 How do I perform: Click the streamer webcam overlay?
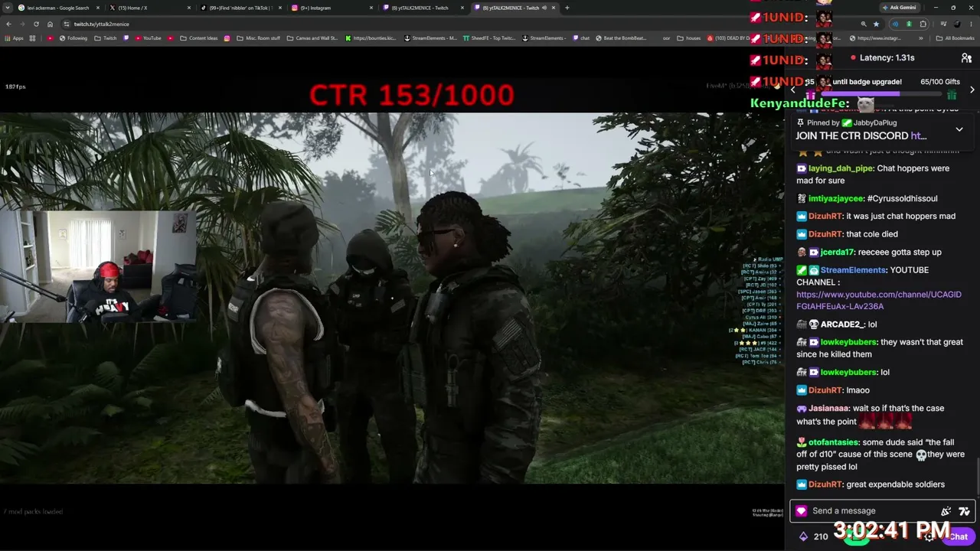click(98, 268)
